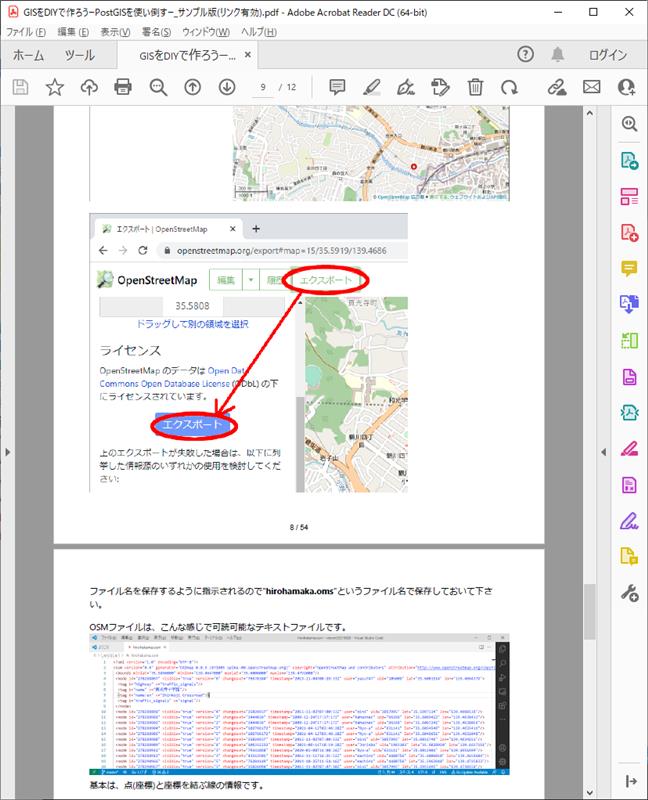Open the zoom magnifier tool

[x=158, y=87]
